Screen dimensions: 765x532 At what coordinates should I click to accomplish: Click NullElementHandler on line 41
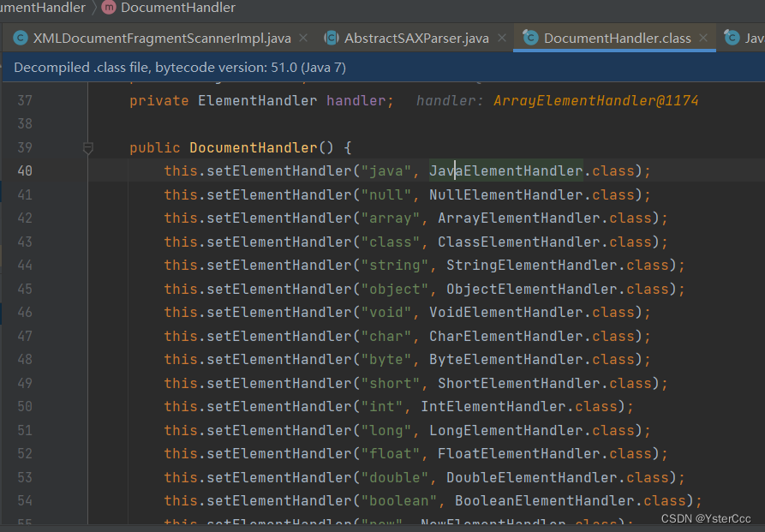tap(506, 194)
